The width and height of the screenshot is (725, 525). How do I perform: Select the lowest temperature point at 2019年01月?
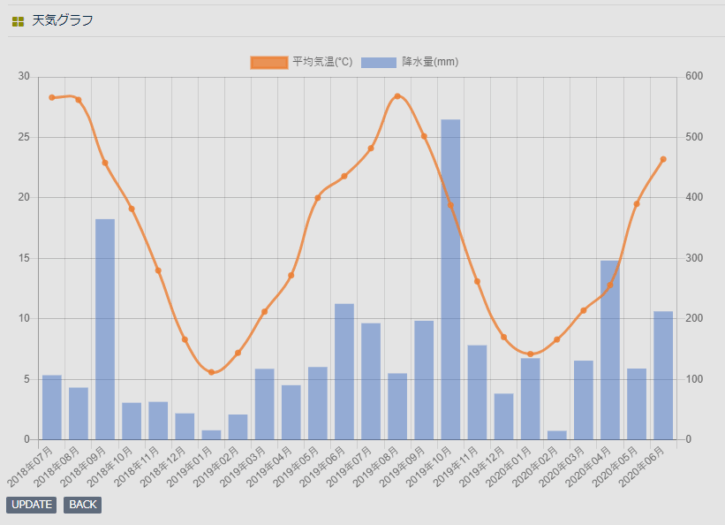click(x=211, y=372)
